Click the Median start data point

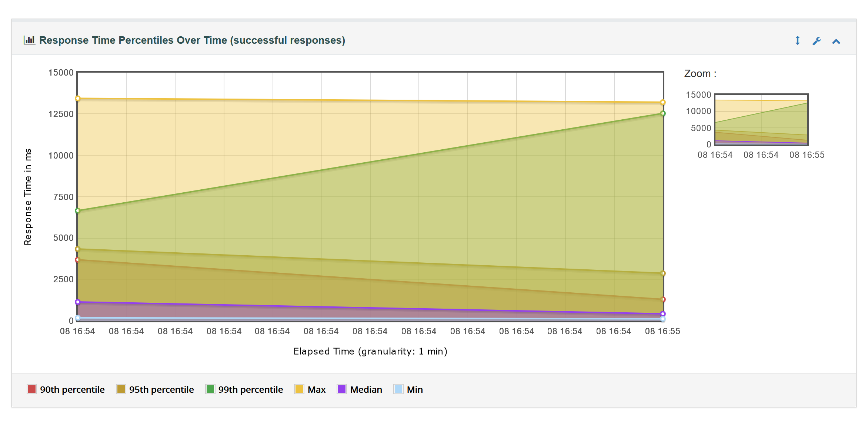click(x=78, y=302)
